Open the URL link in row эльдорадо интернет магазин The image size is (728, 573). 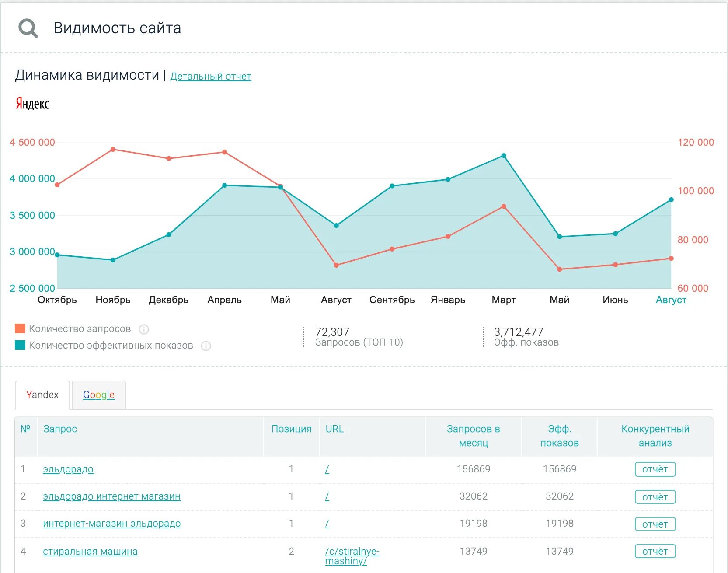327,496
